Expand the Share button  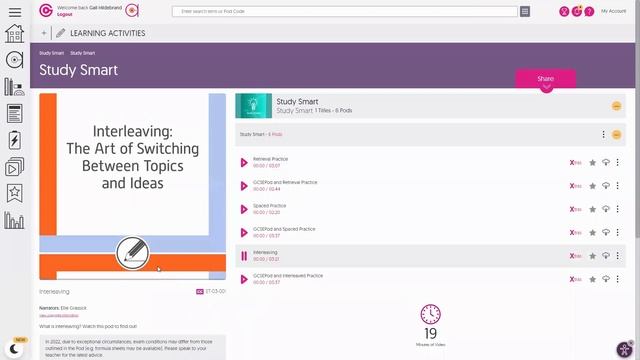click(546, 79)
